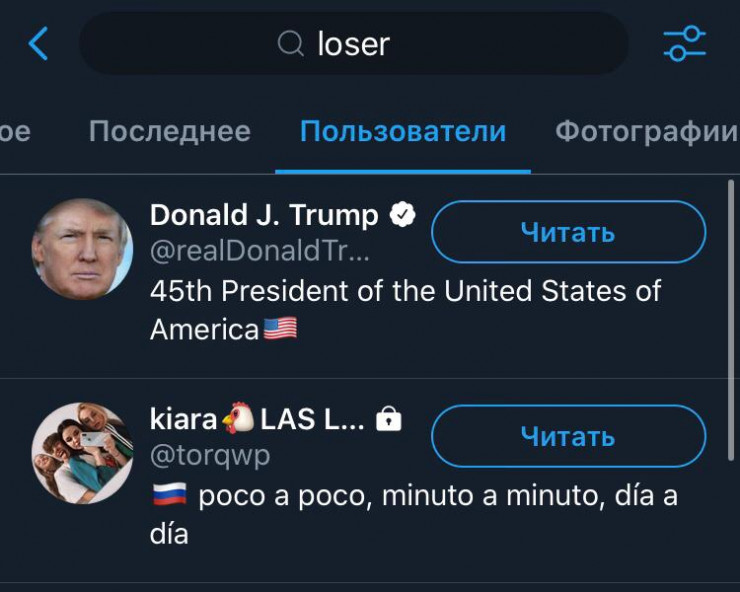Click the rooster emoji in kiara's name
740x592 pixels.
239,421
